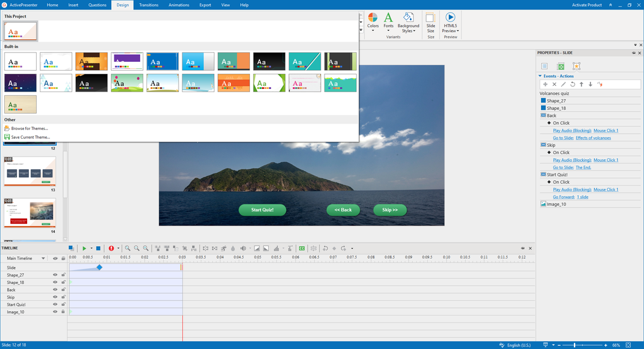Toggle the Main Timeline eye header icon
The height and width of the screenshot is (349, 644).
point(55,258)
